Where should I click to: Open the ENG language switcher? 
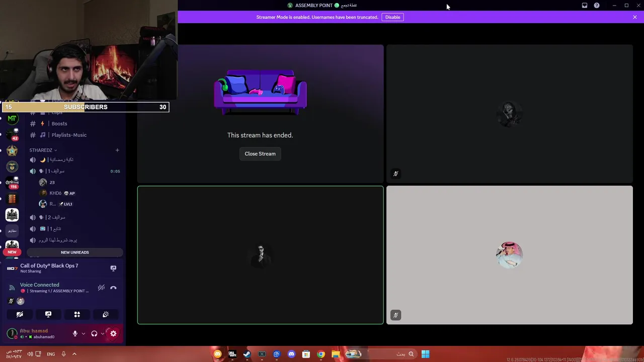point(51,354)
